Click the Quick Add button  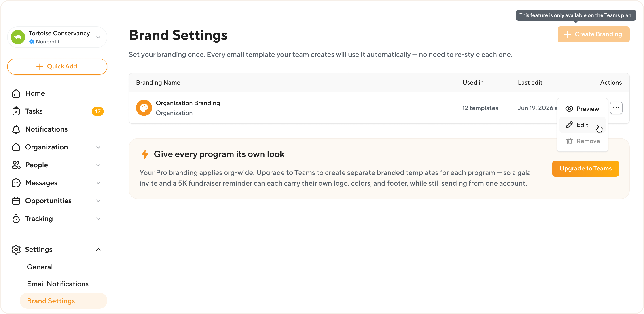pyautogui.click(x=57, y=66)
